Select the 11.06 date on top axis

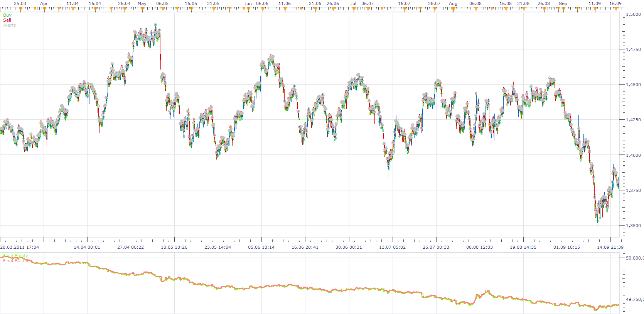click(285, 3)
